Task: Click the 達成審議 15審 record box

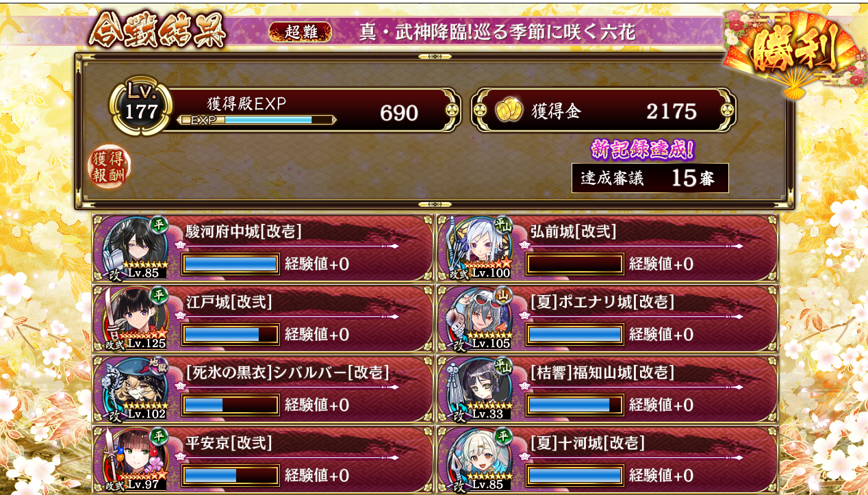Action: point(650,178)
